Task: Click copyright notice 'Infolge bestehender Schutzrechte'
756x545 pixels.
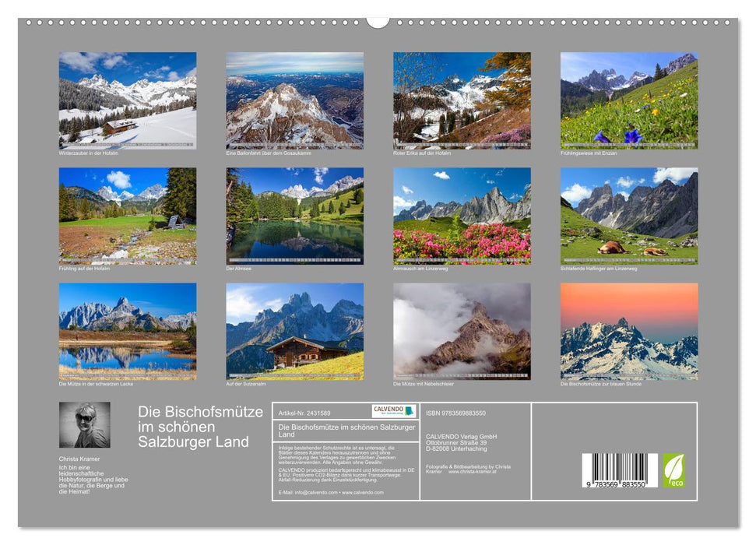Action: click(x=337, y=455)
